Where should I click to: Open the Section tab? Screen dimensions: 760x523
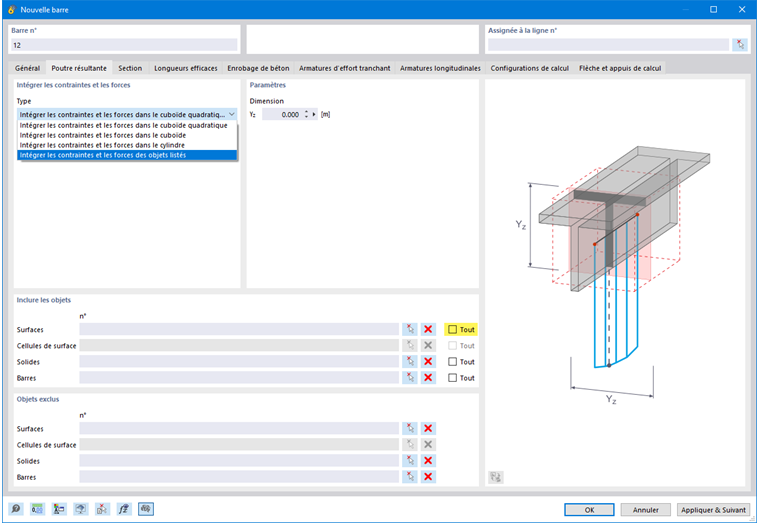point(130,68)
